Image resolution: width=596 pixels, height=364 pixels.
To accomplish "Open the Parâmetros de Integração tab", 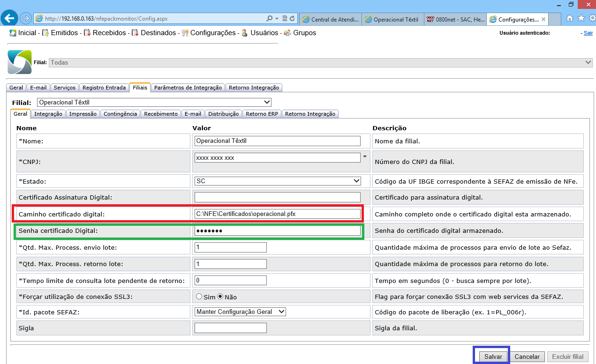I will tap(188, 88).
